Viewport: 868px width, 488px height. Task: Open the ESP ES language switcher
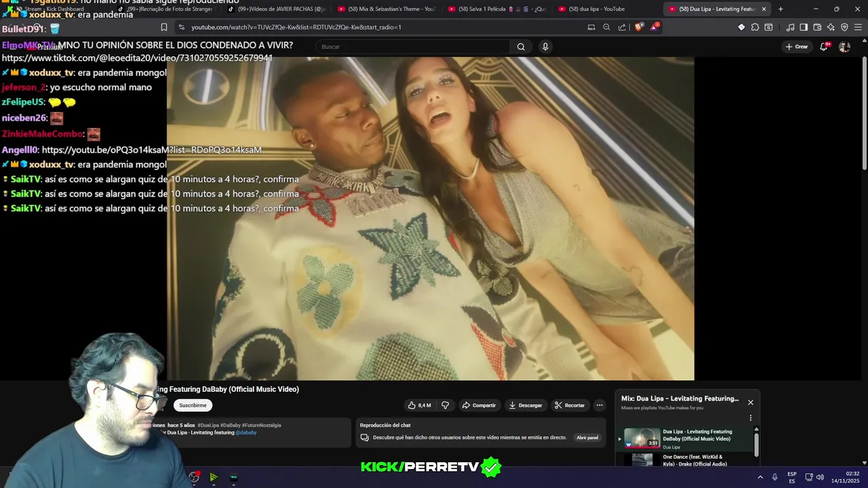[x=792, y=477]
